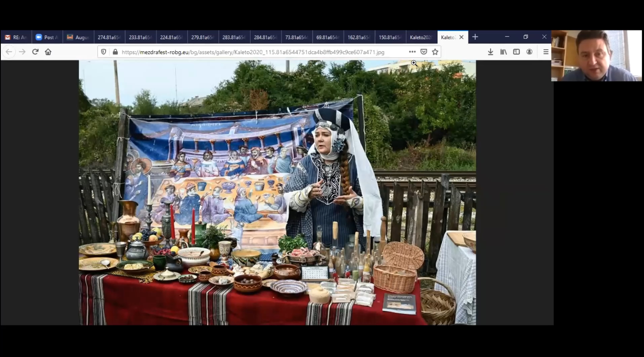Image resolution: width=644 pixels, height=357 pixels.
Task: Switch to the Zoom Post tab
Action: point(47,37)
